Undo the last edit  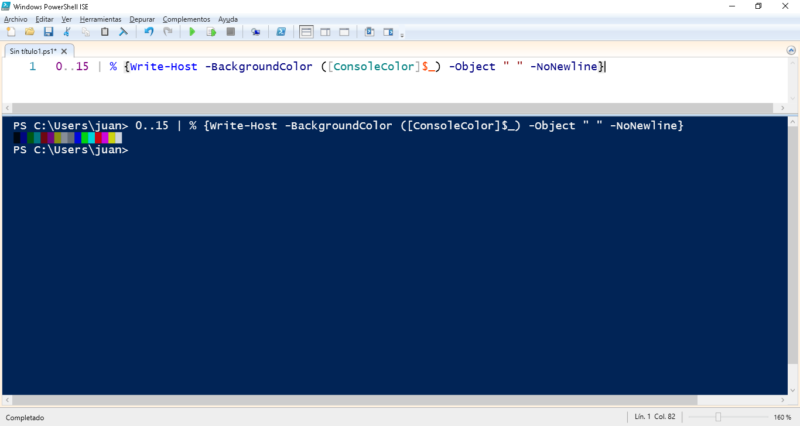pos(148,32)
